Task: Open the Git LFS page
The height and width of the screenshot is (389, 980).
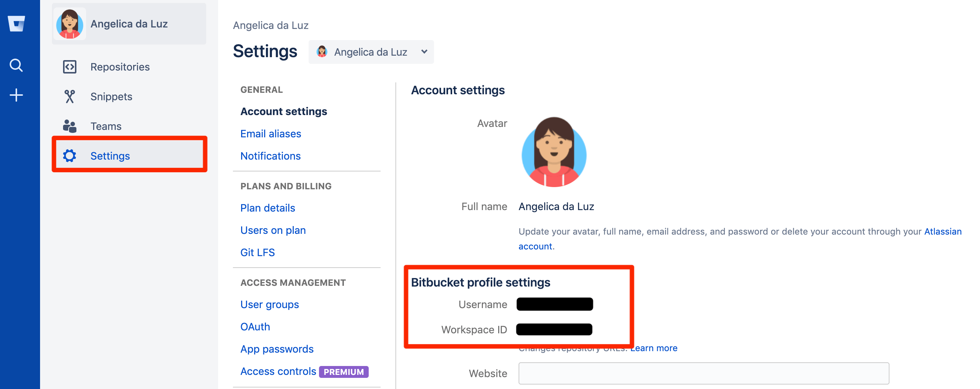Action: pos(257,252)
